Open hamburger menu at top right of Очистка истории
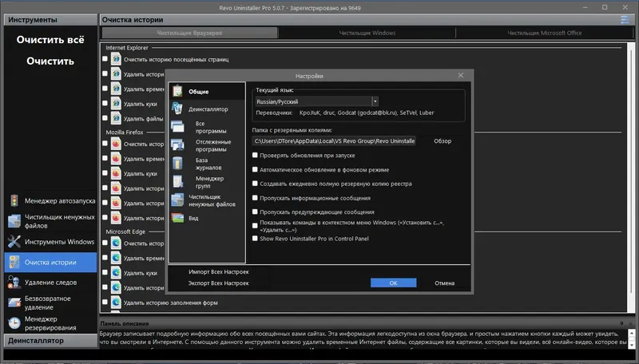 625,19
